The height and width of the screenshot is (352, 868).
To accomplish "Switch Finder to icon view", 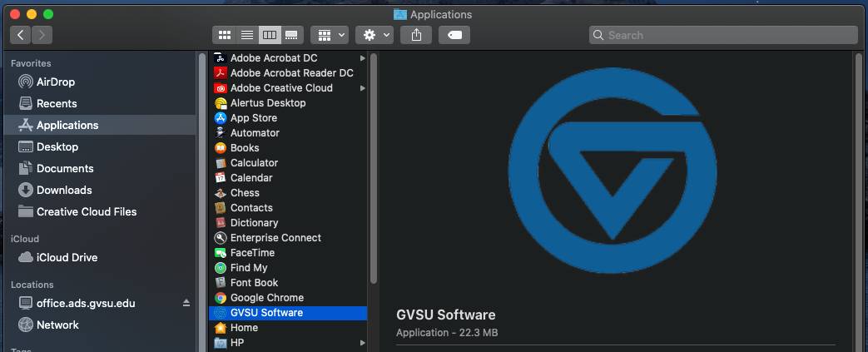I will tap(225, 35).
